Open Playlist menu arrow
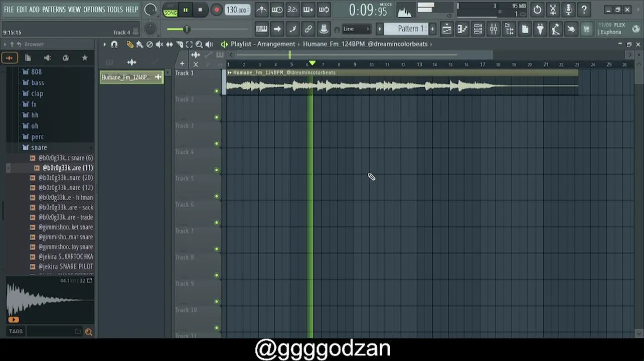The image size is (644, 361). point(105,45)
